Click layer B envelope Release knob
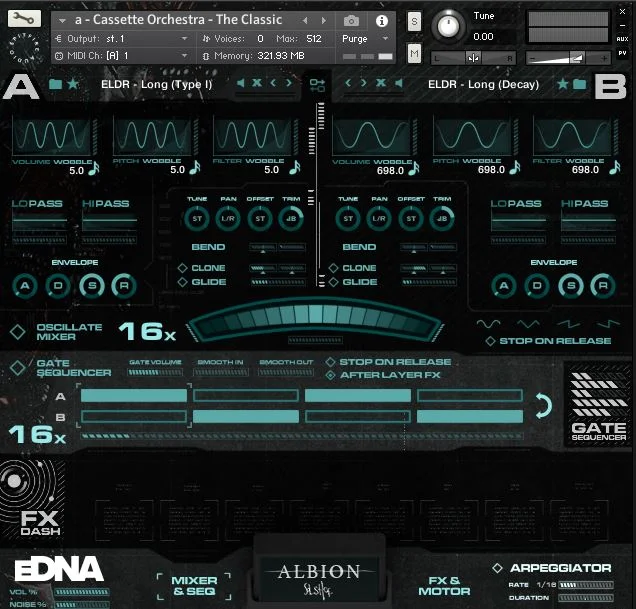 (x=603, y=286)
